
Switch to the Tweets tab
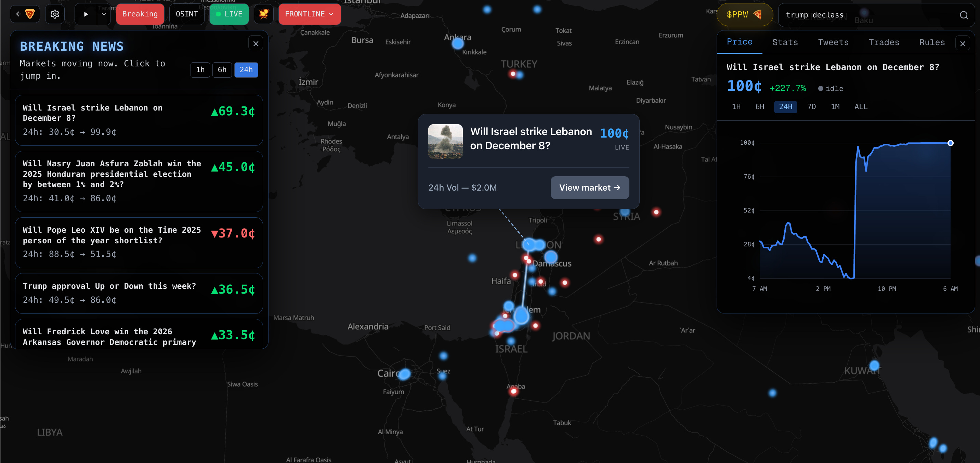pyautogui.click(x=833, y=43)
